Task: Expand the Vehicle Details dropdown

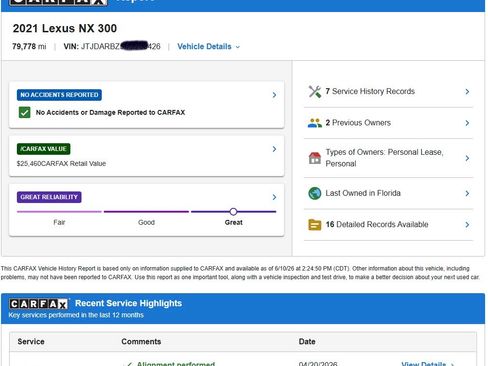Action: click(208, 47)
